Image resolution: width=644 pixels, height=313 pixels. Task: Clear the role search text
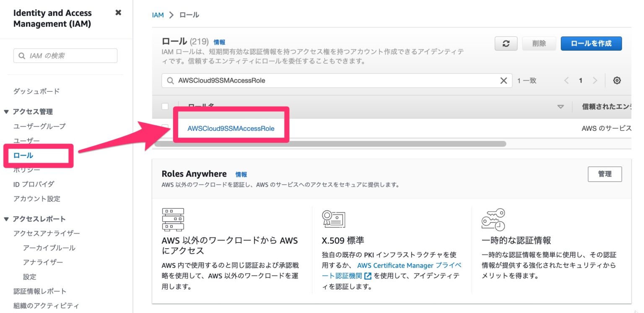pyautogui.click(x=504, y=81)
